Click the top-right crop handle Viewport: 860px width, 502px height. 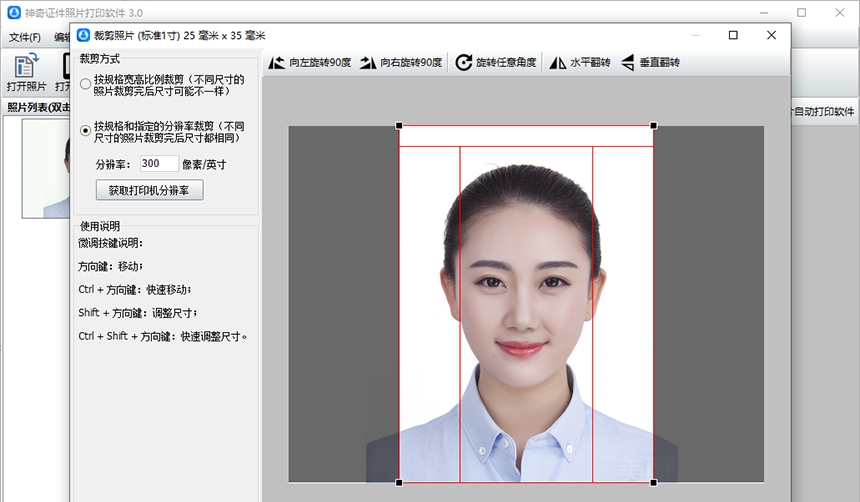(654, 126)
